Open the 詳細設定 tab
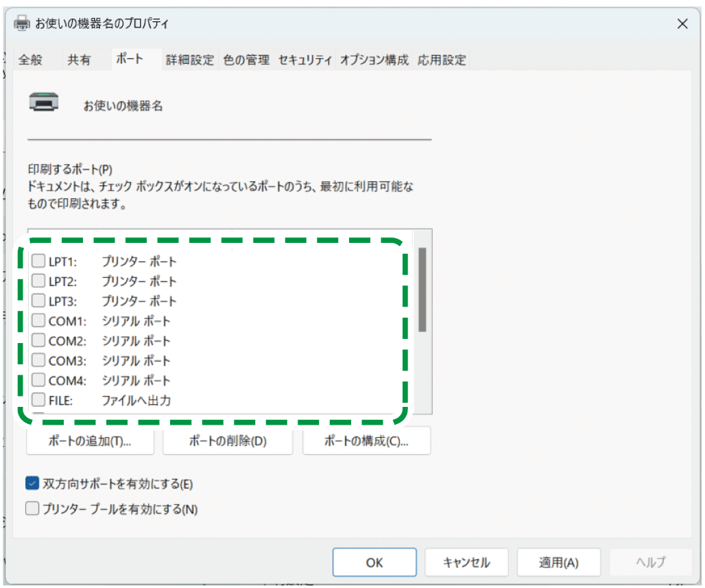This screenshot has width=705, height=588. pyautogui.click(x=190, y=60)
